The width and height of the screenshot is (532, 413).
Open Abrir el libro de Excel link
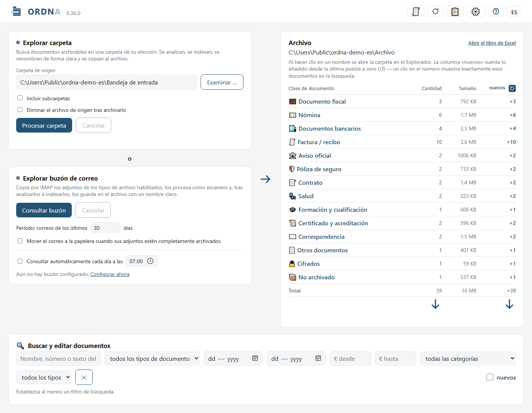point(492,43)
